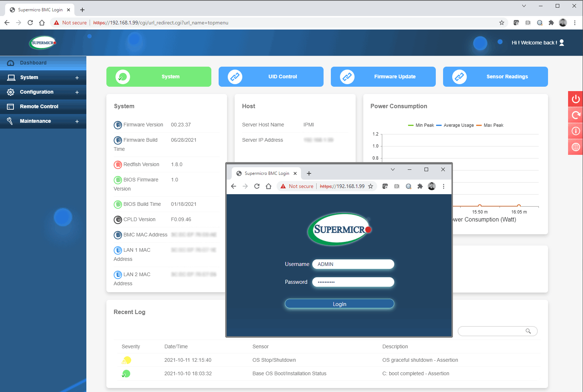Click the Username input field

tap(353, 264)
